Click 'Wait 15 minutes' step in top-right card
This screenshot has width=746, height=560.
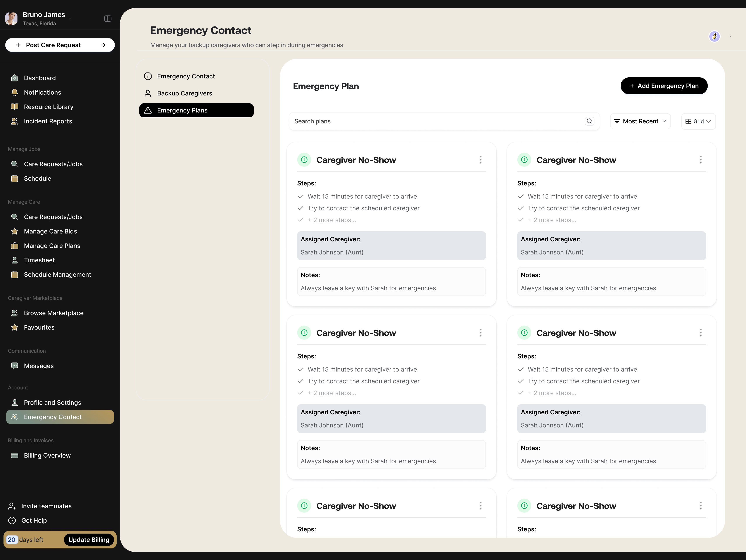click(582, 196)
